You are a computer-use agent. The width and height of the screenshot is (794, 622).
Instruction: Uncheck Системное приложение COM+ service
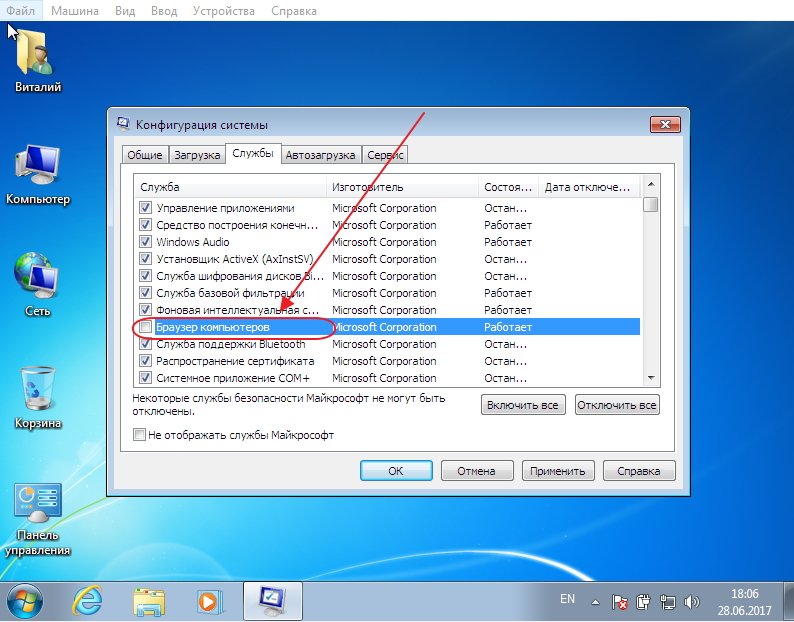point(145,378)
